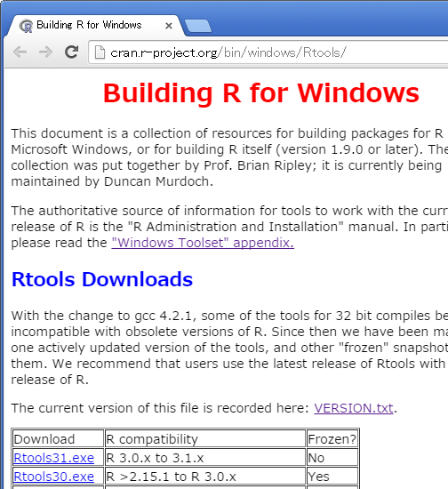This screenshot has width=448, height=489.
Task: Reload the current page
Action: 71,52
